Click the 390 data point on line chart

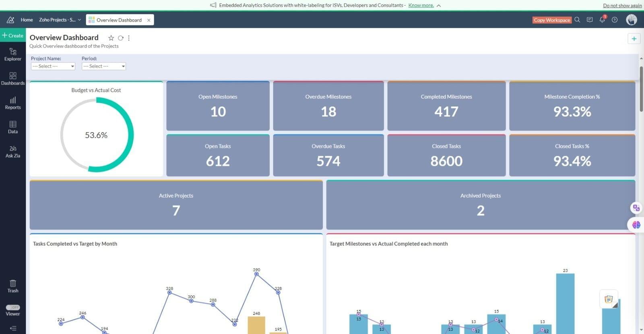coord(256,274)
